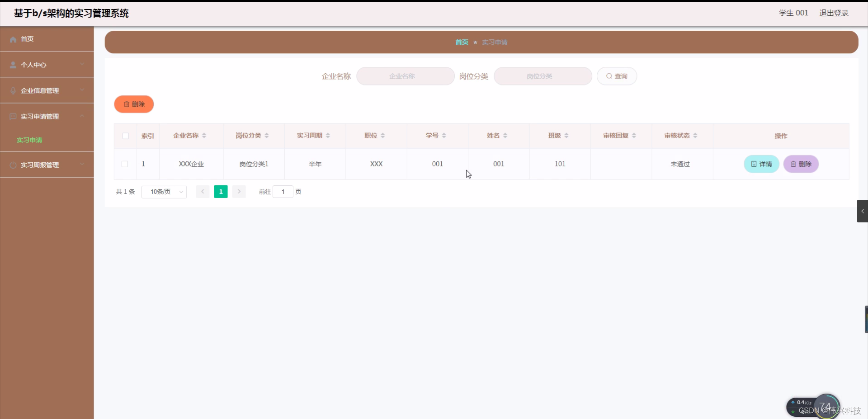Viewport: 868px width, 419px height.
Task: Check the select-all checkbox in the table header
Action: click(x=125, y=136)
